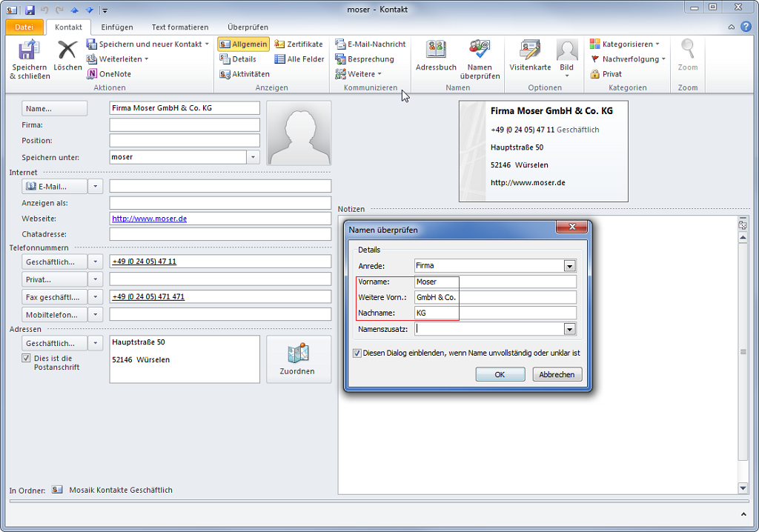Switch to the Einfügen tab

[117, 27]
